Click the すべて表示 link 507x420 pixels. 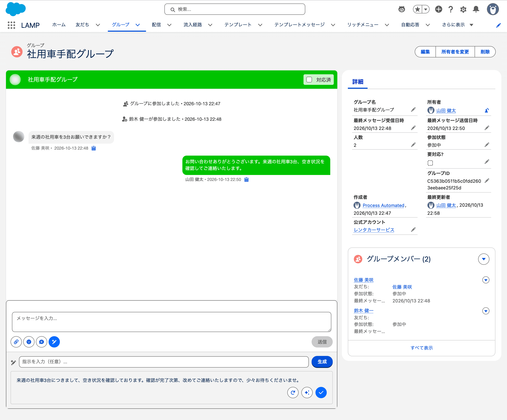(422, 348)
